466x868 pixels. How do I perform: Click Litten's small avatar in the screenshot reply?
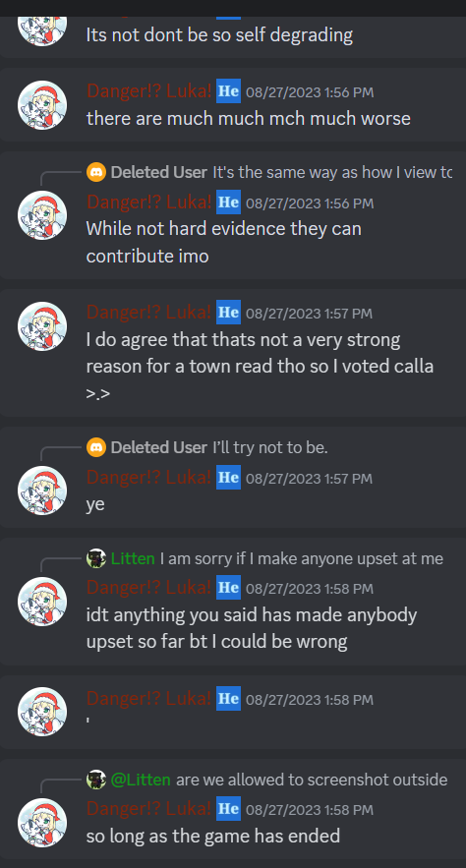tap(96, 780)
